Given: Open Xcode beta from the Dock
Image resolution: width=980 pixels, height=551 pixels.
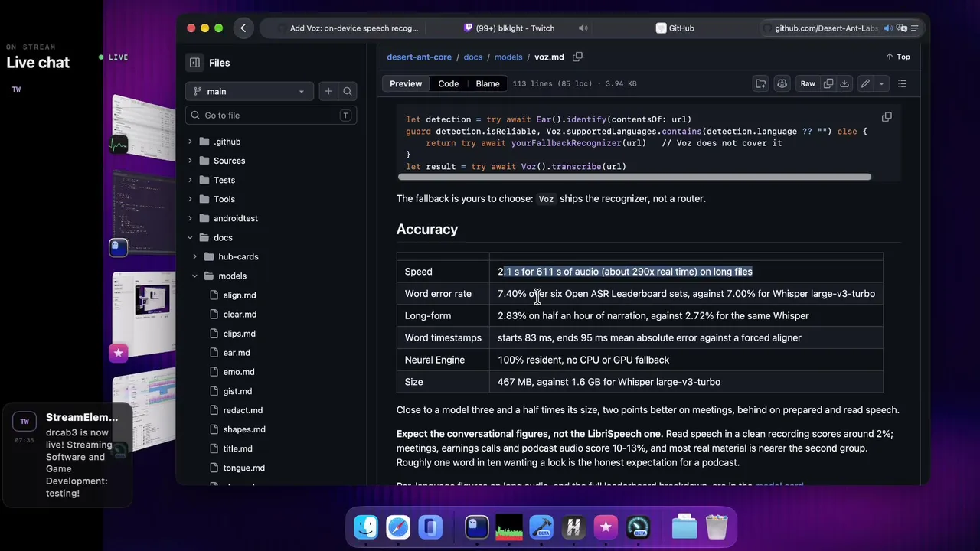Looking at the screenshot, I should (541, 527).
